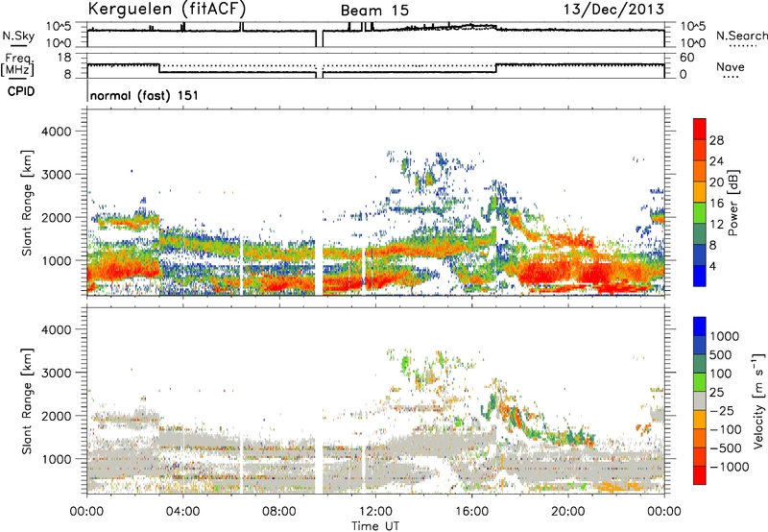Click the 'Time UT' axis label

point(375,526)
